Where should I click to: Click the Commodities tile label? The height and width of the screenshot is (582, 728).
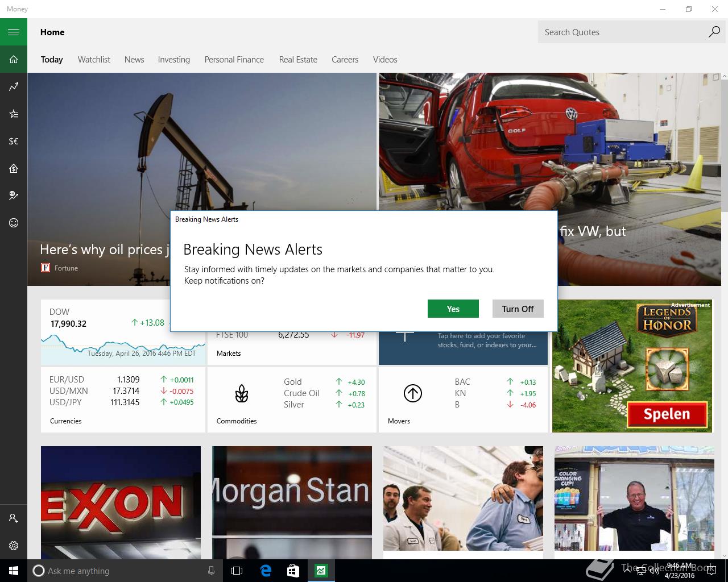237,421
